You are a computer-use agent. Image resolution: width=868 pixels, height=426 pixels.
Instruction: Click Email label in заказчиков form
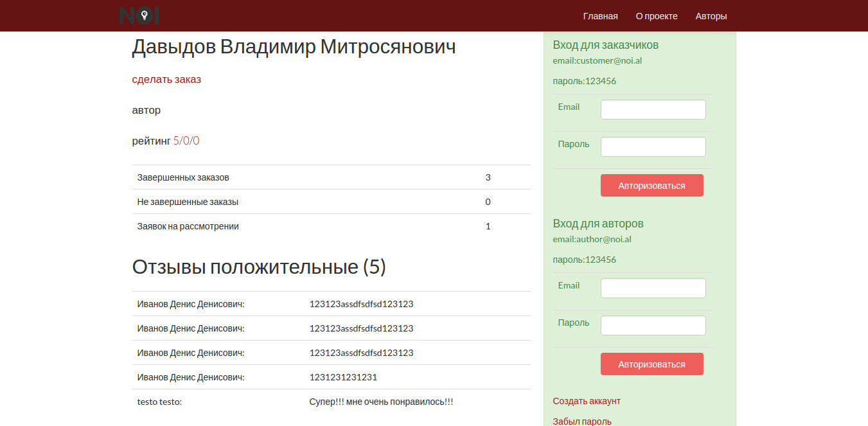[569, 107]
